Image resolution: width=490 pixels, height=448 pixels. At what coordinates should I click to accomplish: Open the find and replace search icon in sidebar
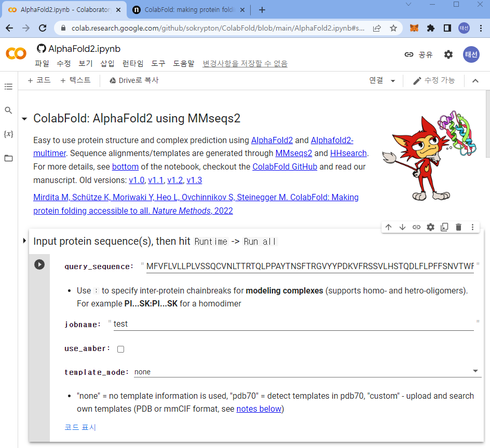pyautogui.click(x=8, y=110)
